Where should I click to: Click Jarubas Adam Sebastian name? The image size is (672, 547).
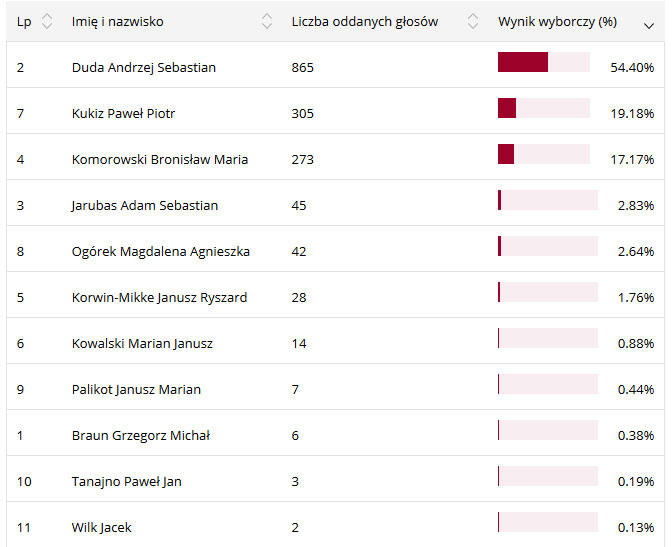(145, 206)
